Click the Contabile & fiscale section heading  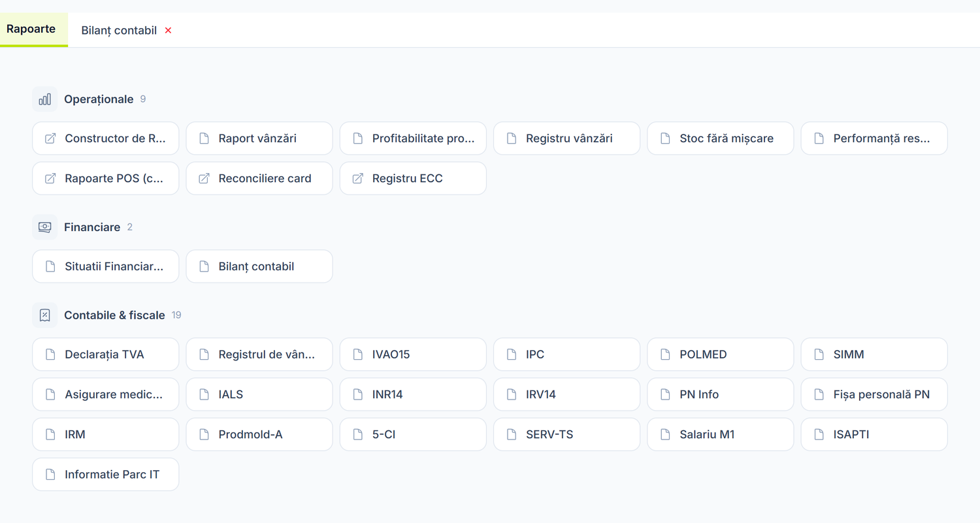coord(114,315)
